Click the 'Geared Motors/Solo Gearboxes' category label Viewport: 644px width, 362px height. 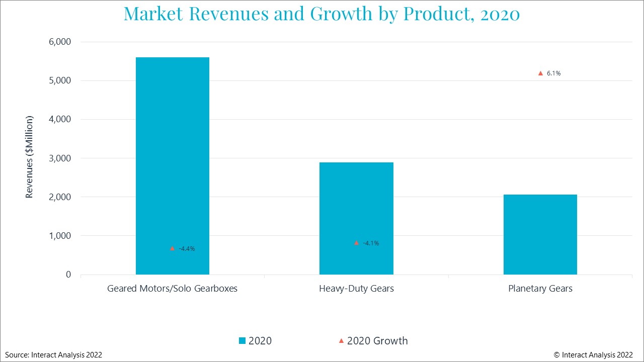[x=173, y=289]
